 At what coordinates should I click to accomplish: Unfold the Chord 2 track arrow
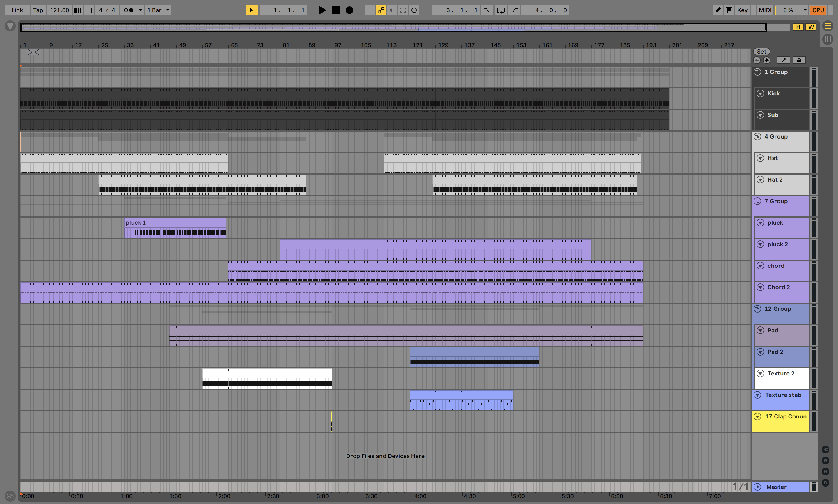[761, 287]
